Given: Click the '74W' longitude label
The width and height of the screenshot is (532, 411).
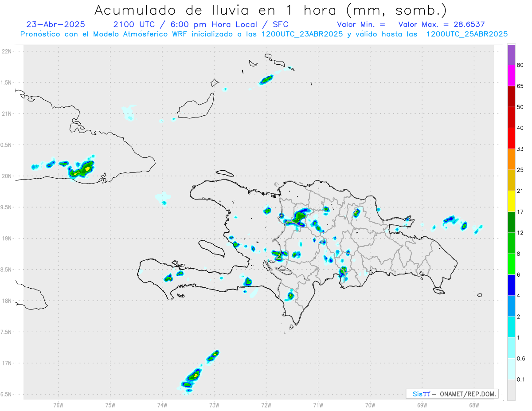Looking at the screenshot, I should (162, 405).
